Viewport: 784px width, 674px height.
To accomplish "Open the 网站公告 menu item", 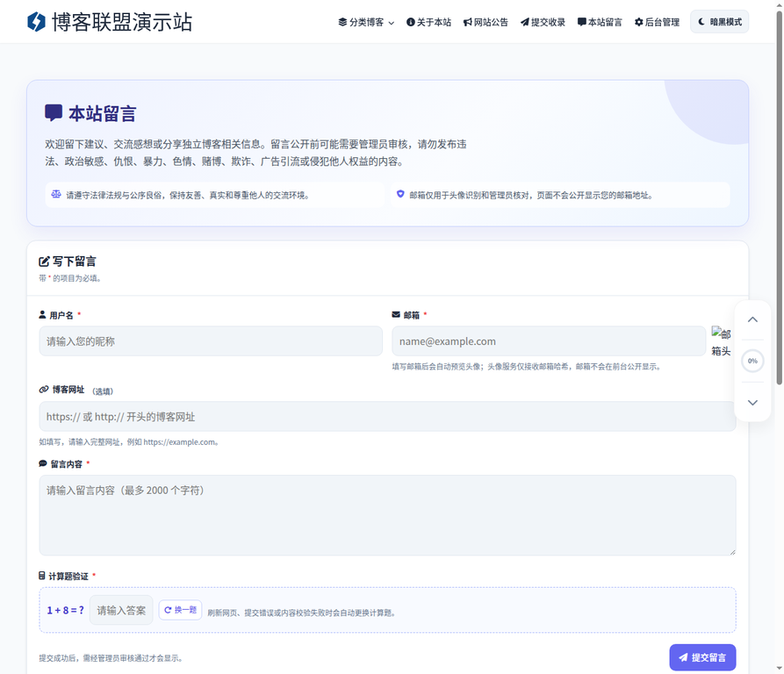I will pyautogui.click(x=486, y=22).
